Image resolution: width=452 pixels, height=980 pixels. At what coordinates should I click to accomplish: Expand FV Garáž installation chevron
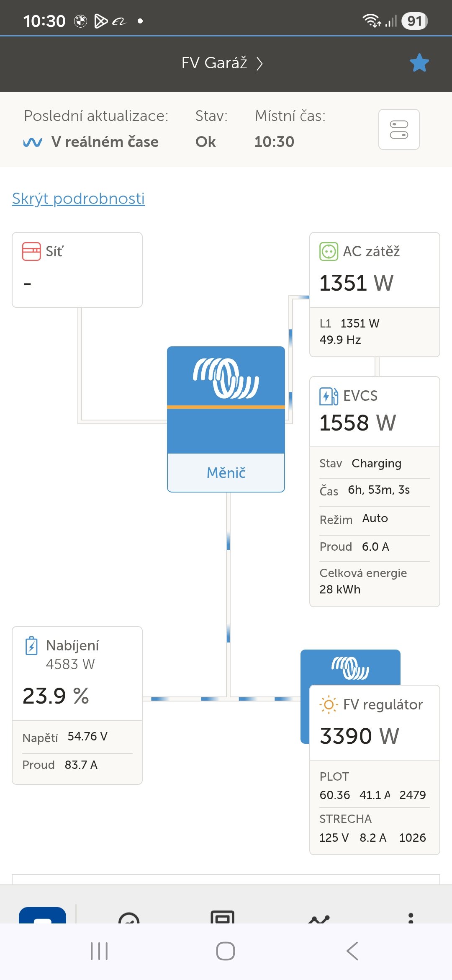click(260, 64)
